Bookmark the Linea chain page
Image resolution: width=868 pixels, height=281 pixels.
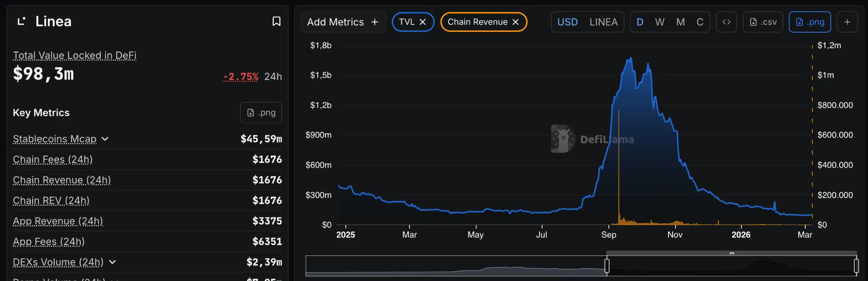point(276,22)
